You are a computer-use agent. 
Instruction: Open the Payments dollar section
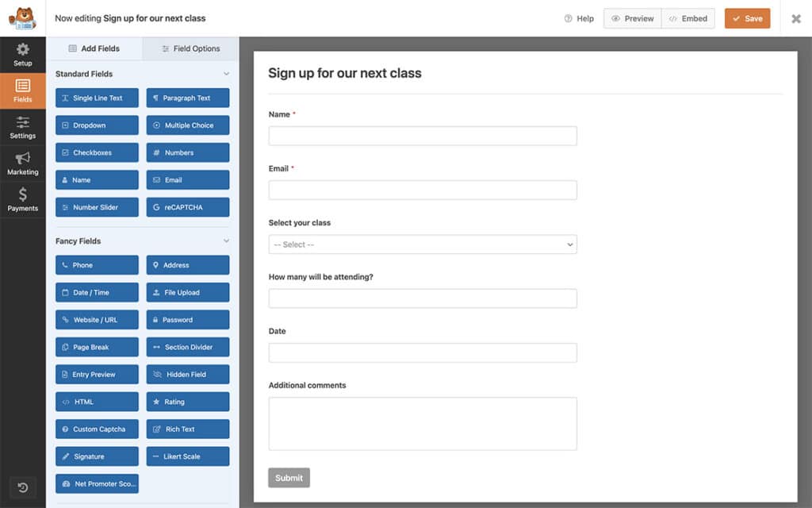23,199
